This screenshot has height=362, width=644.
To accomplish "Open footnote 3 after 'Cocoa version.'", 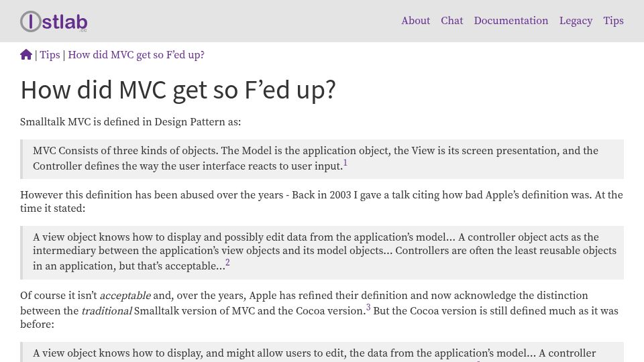I will (368, 308).
